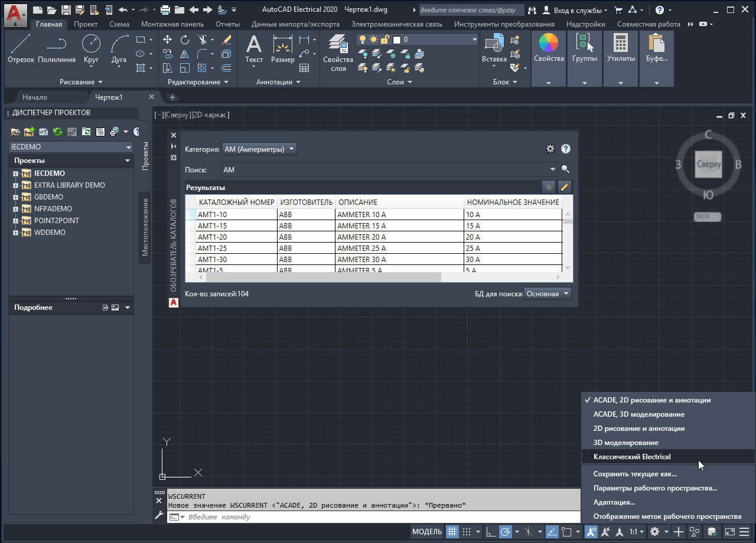Open the Монтажная панель ribbon tab
Screen dimensions: 756x543
172,24
